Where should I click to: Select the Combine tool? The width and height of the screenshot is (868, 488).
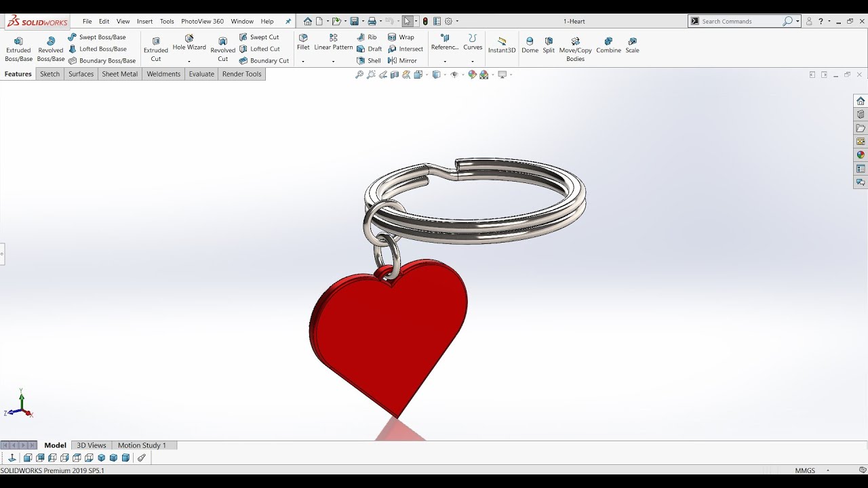click(608, 45)
